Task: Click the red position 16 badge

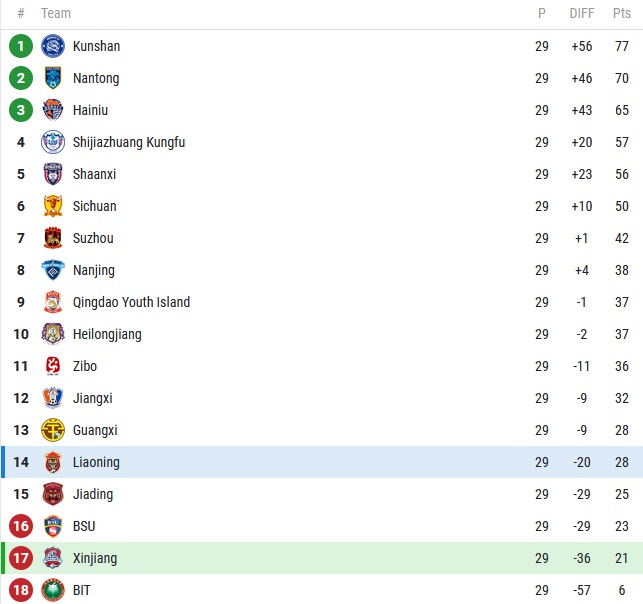Action: click(x=21, y=526)
